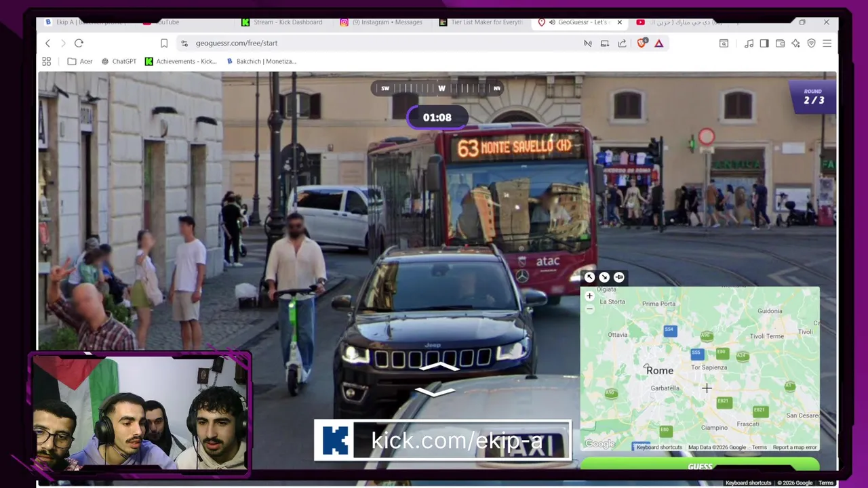Click Frascati on the guess map
This screenshot has height=488, width=868.
point(747,424)
